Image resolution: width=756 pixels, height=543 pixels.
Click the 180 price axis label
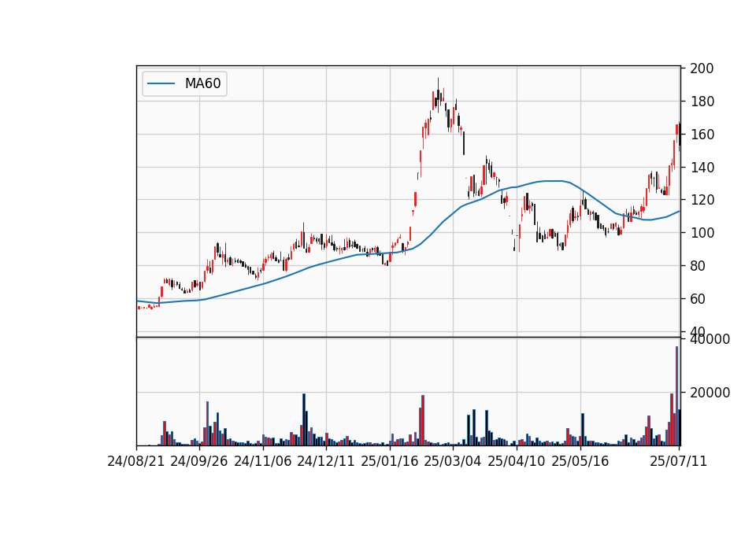[702, 102]
